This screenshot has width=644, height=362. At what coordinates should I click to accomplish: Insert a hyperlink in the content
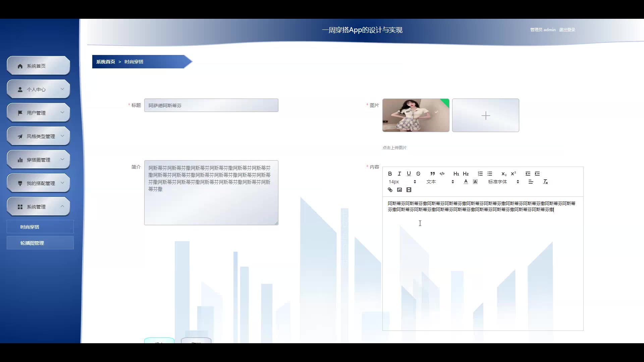(390, 190)
